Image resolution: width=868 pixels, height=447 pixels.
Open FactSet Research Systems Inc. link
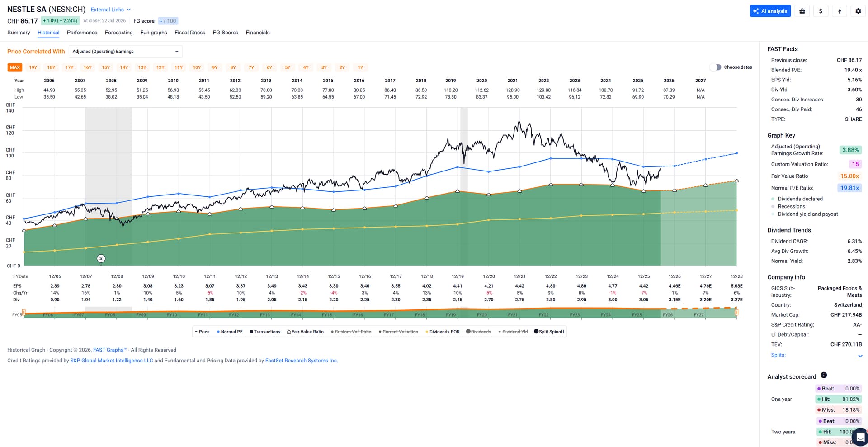[302, 361]
